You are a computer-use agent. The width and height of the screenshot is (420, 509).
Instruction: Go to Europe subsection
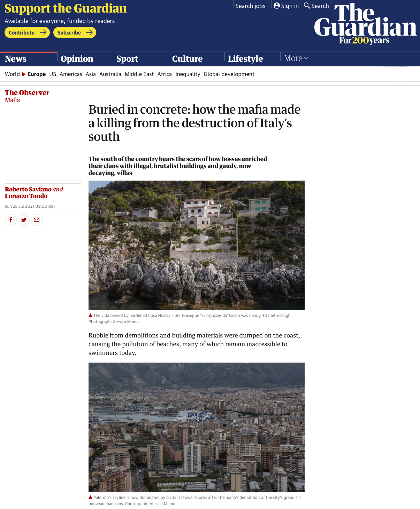[x=37, y=74]
